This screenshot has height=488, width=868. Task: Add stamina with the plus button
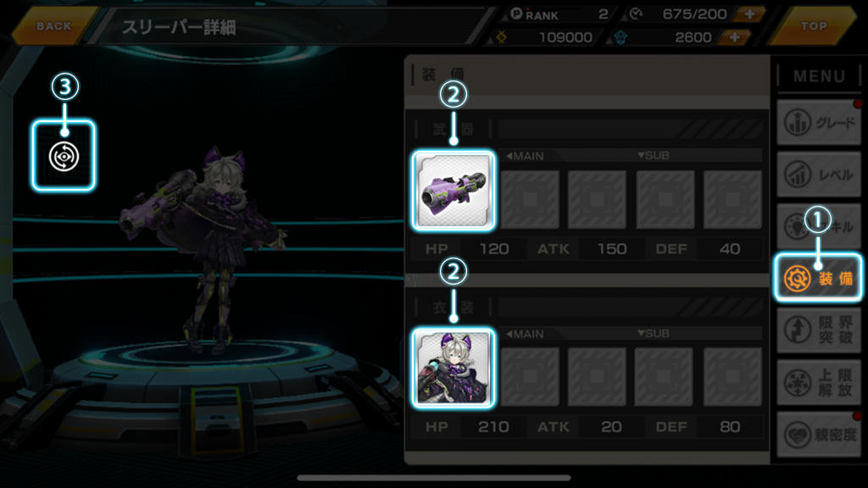749,14
